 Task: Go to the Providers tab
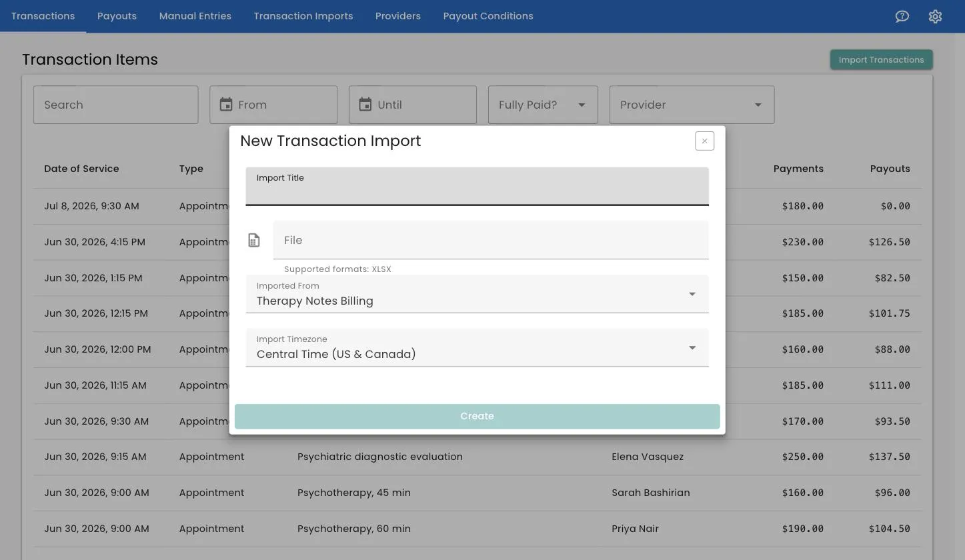(x=397, y=16)
